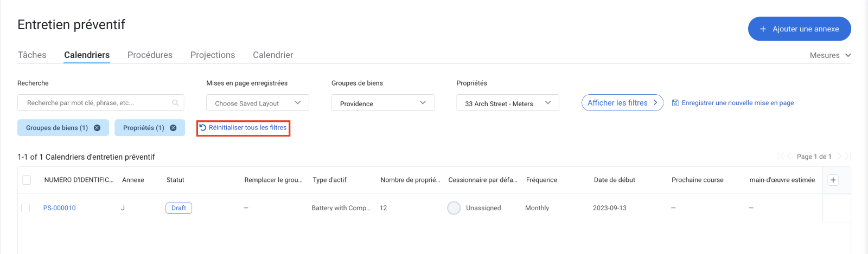Open the 33 Arch Street - Meters dropdown
This screenshot has width=868, height=254.
(507, 103)
